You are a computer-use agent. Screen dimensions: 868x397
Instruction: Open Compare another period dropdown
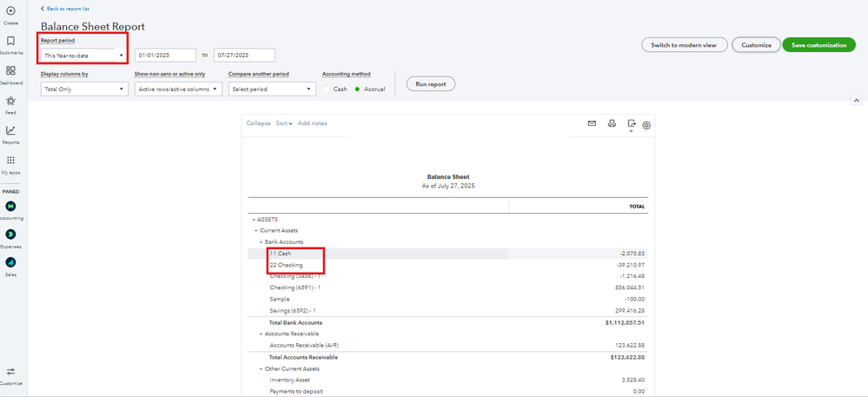272,89
